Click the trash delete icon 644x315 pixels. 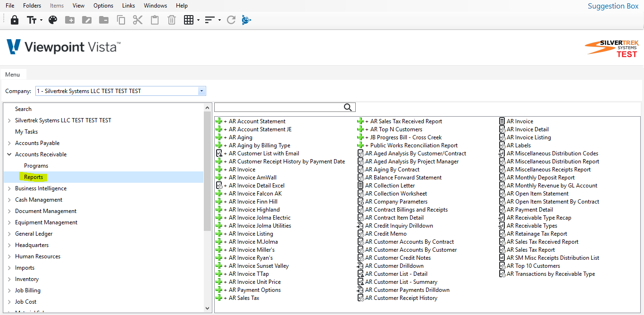pyautogui.click(x=172, y=20)
